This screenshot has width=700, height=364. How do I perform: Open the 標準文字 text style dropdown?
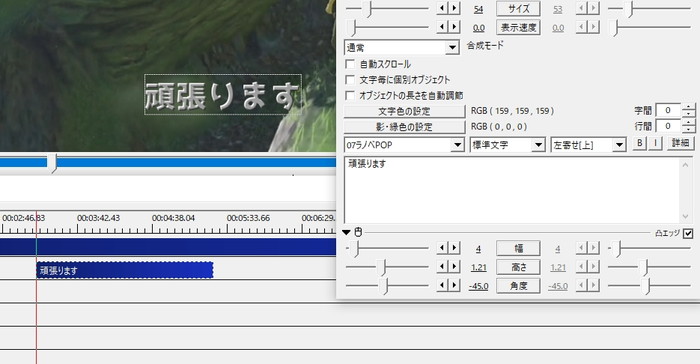507,145
